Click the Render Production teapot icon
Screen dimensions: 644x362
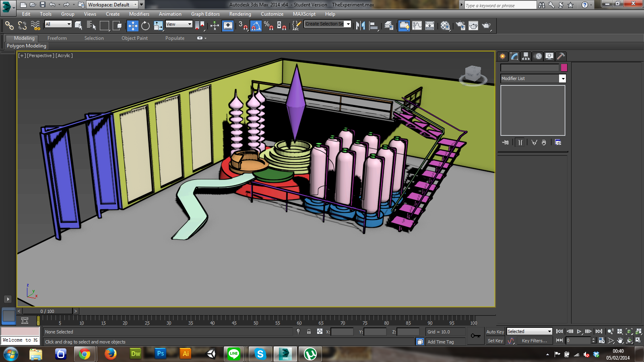click(x=487, y=26)
